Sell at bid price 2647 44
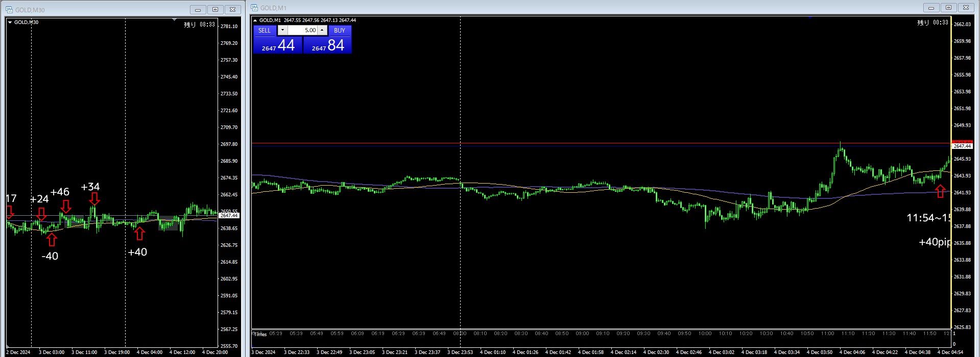Screen dimensions: 980x357 [278, 45]
